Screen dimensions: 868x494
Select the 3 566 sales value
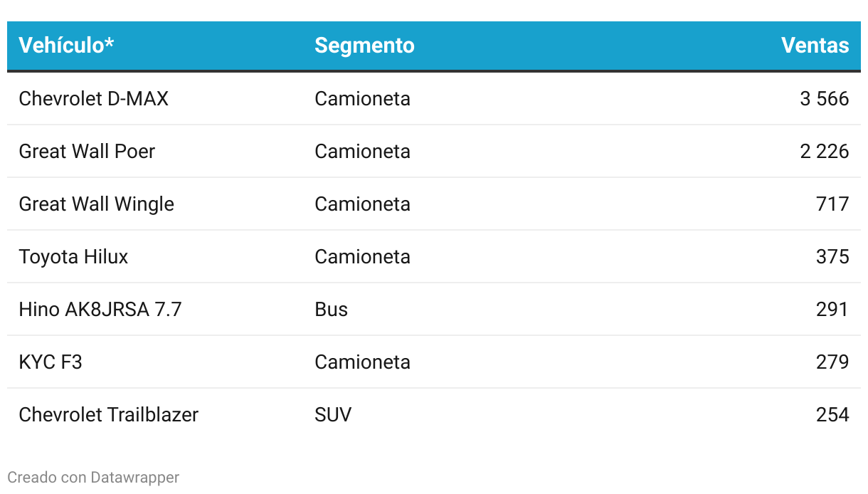tap(825, 98)
